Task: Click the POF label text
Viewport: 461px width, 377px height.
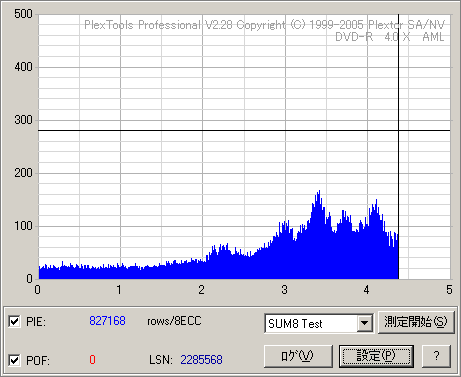Action: [38, 361]
